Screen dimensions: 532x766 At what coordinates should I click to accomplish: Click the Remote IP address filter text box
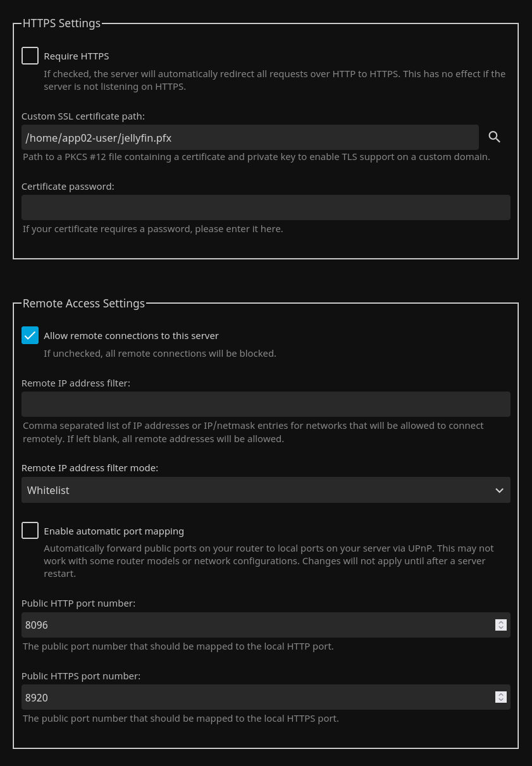(x=266, y=404)
